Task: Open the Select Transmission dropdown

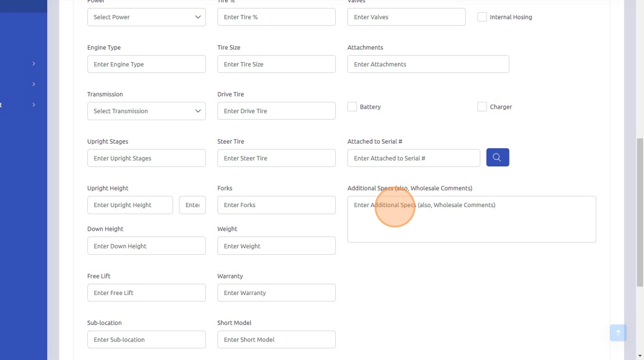Action: pyautogui.click(x=146, y=111)
